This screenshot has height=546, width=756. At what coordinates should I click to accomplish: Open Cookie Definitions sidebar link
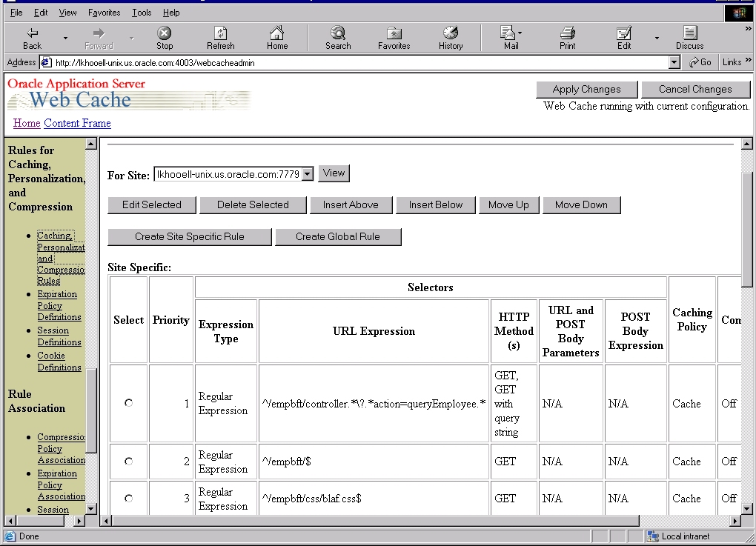tap(59, 362)
